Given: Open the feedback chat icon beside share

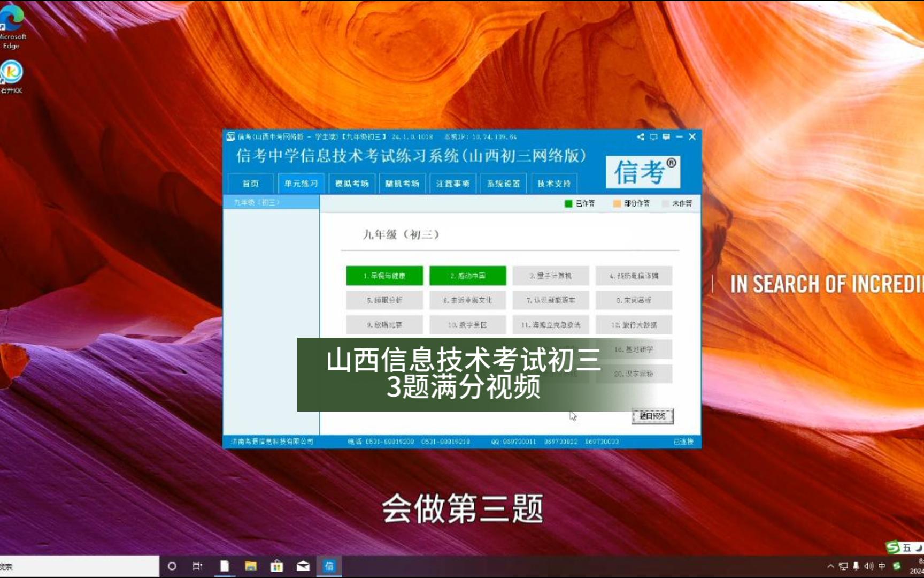Looking at the screenshot, I should [x=653, y=137].
